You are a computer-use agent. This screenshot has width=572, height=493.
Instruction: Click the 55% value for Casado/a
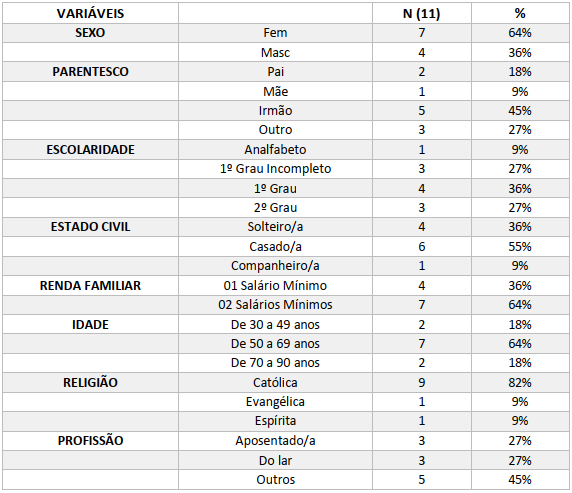click(520, 247)
